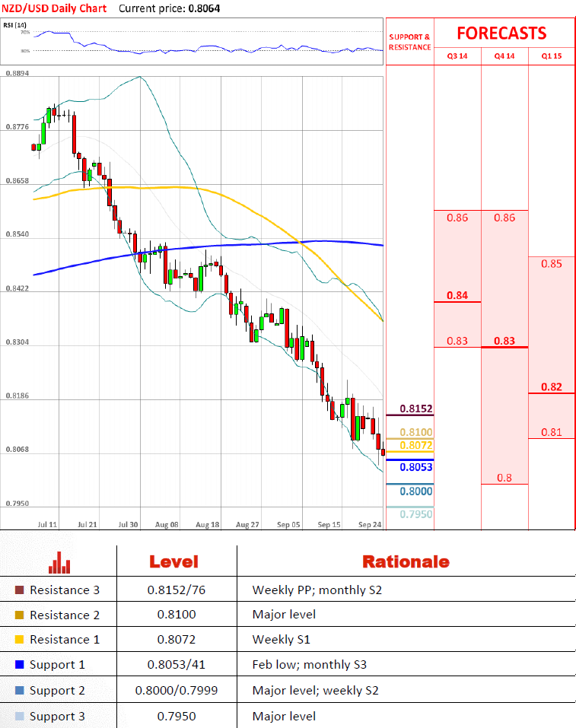
Task: Click the 0.83 value in Q3 14 column
Action: (x=457, y=341)
